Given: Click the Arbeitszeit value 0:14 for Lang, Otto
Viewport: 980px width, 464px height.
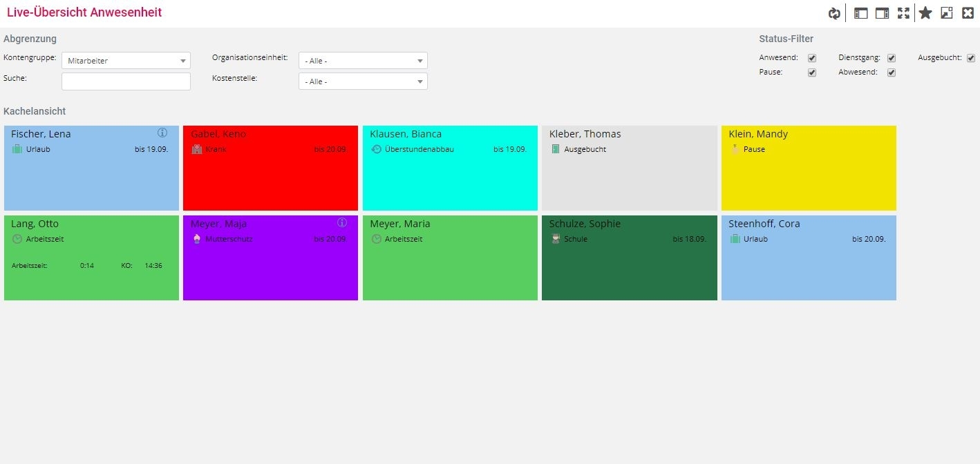Looking at the screenshot, I should 87,265.
